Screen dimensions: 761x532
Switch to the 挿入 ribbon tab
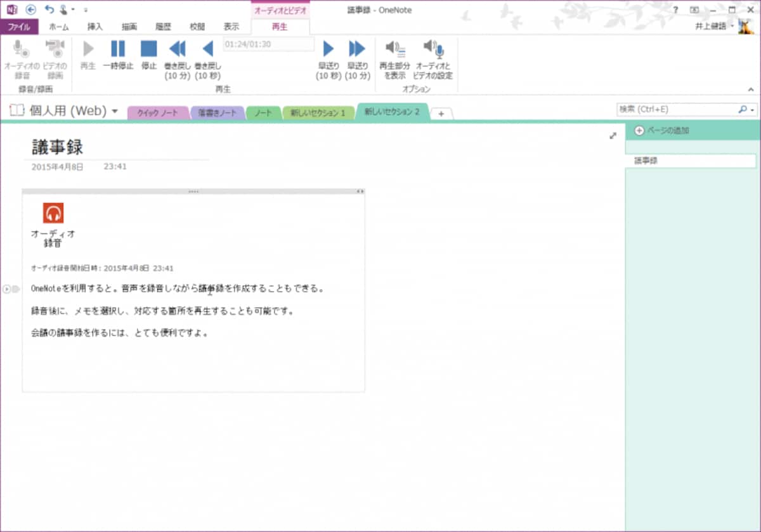point(95,27)
